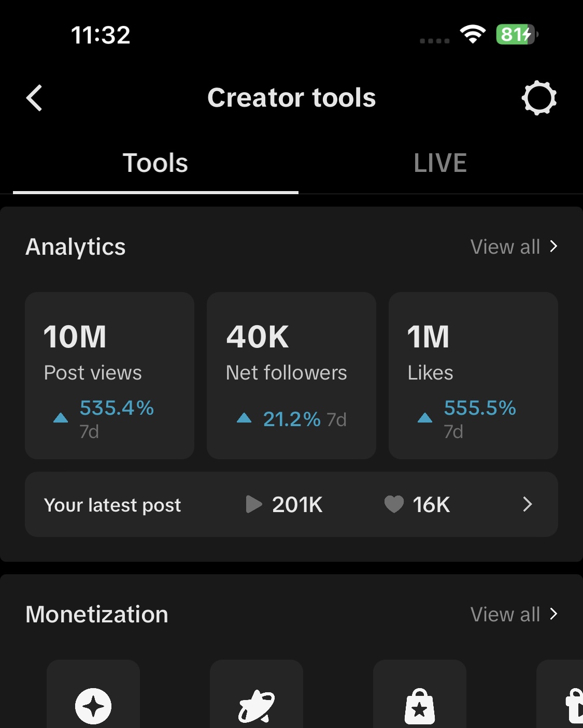Expand Monetization with the View all chevron

click(554, 614)
